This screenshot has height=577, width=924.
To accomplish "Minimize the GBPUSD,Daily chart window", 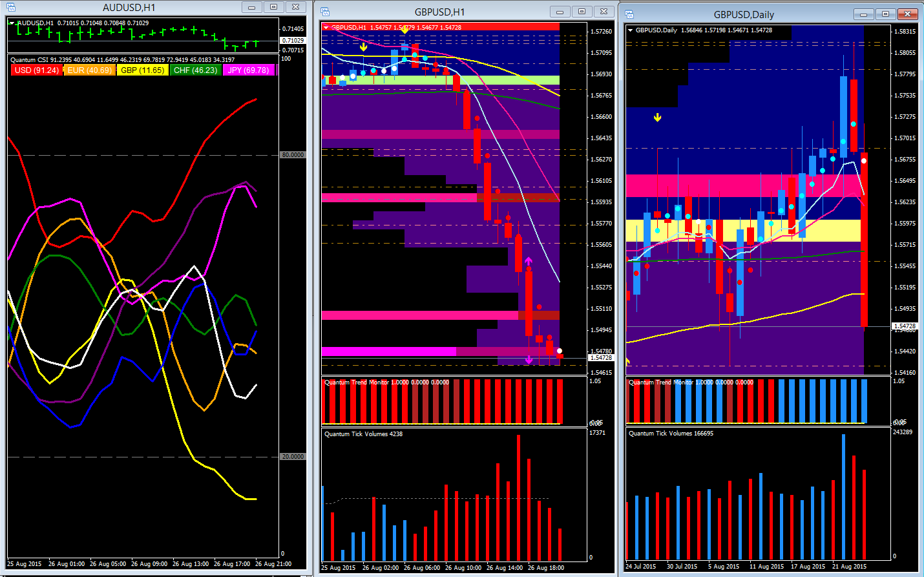I will pos(863,14).
